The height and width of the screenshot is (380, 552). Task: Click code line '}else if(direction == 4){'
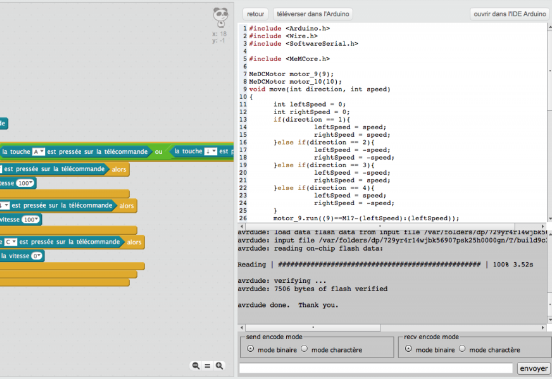pyautogui.click(x=324, y=188)
